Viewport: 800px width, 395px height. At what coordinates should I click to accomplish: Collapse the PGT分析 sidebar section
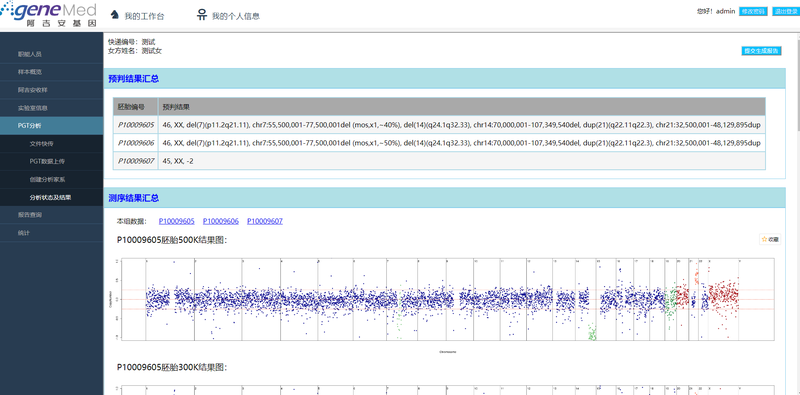52,126
